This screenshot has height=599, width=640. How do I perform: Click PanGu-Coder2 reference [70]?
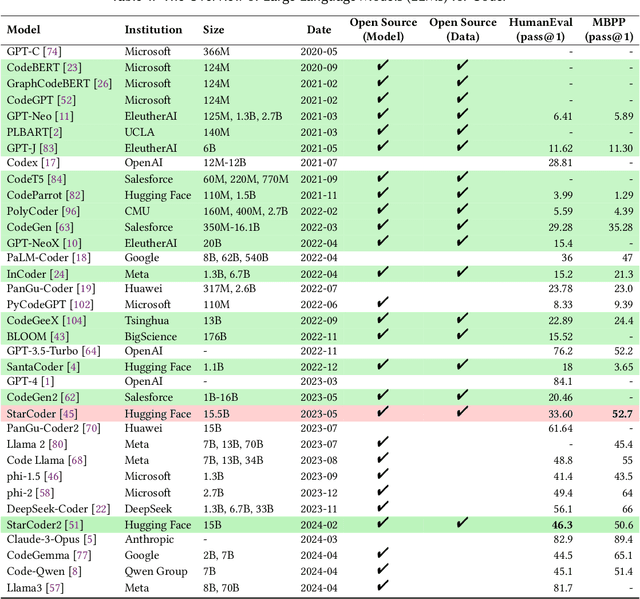91,428
